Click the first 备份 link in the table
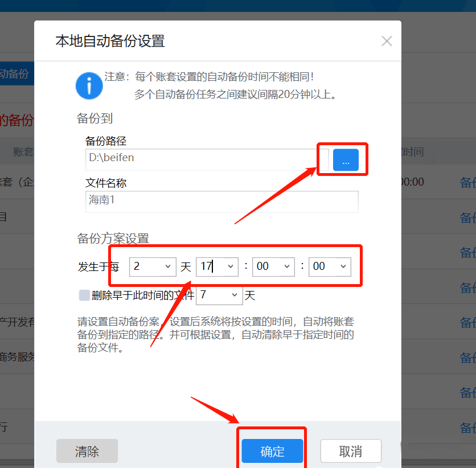 point(468,182)
